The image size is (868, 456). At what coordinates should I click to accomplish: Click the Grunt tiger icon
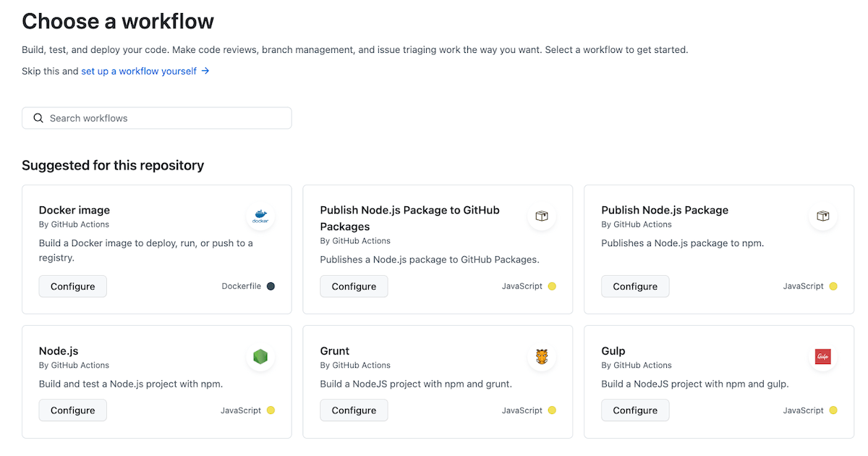click(542, 356)
